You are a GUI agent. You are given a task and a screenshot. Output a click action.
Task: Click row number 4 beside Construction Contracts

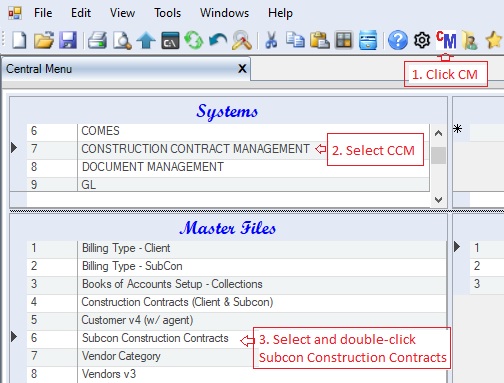(x=34, y=302)
